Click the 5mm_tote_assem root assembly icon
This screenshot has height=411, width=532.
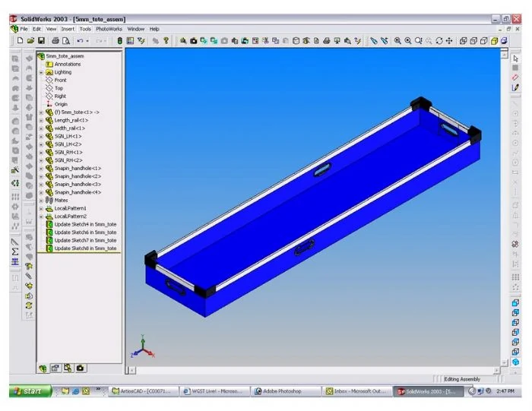click(41, 56)
